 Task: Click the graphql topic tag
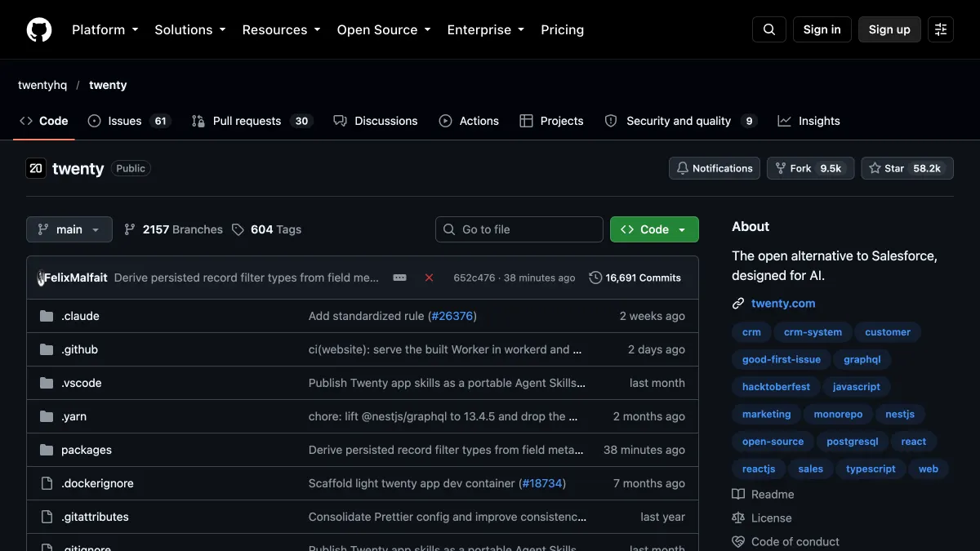pyautogui.click(x=862, y=359)
